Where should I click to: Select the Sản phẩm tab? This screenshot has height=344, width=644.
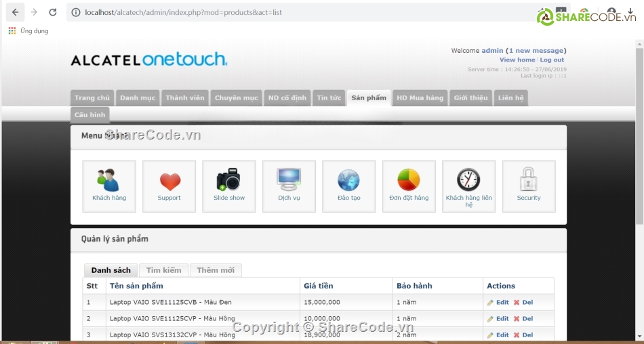coord(369,98)
